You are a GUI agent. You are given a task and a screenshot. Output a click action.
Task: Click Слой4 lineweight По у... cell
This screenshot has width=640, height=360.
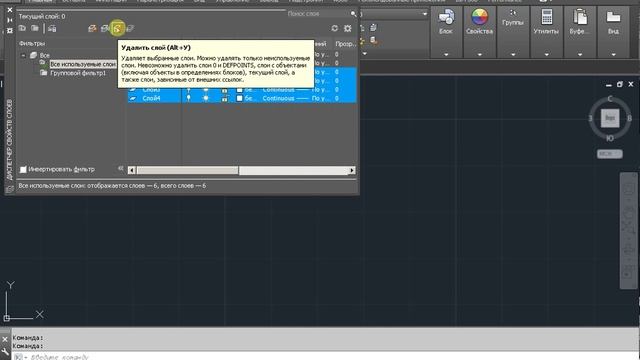[x=320, y=98]
